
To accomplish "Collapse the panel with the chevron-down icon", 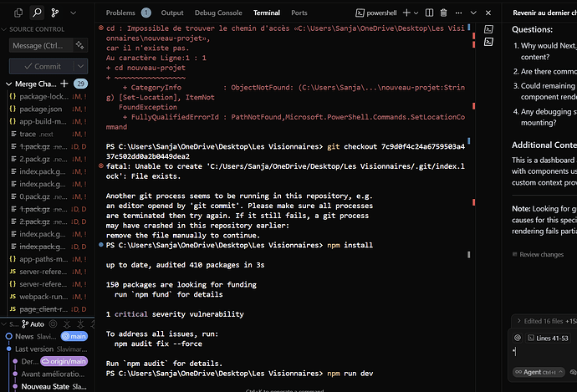I will [473, 13].
